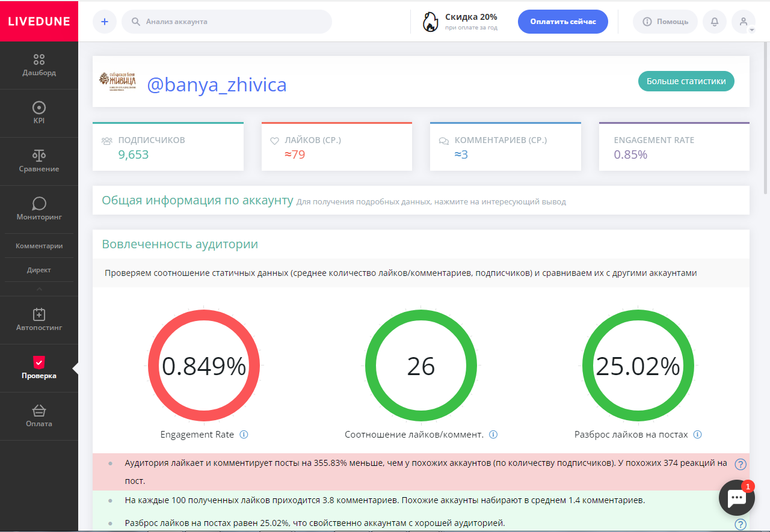
Task: Open help for the red insight row
Action: [x=741, y=464]
